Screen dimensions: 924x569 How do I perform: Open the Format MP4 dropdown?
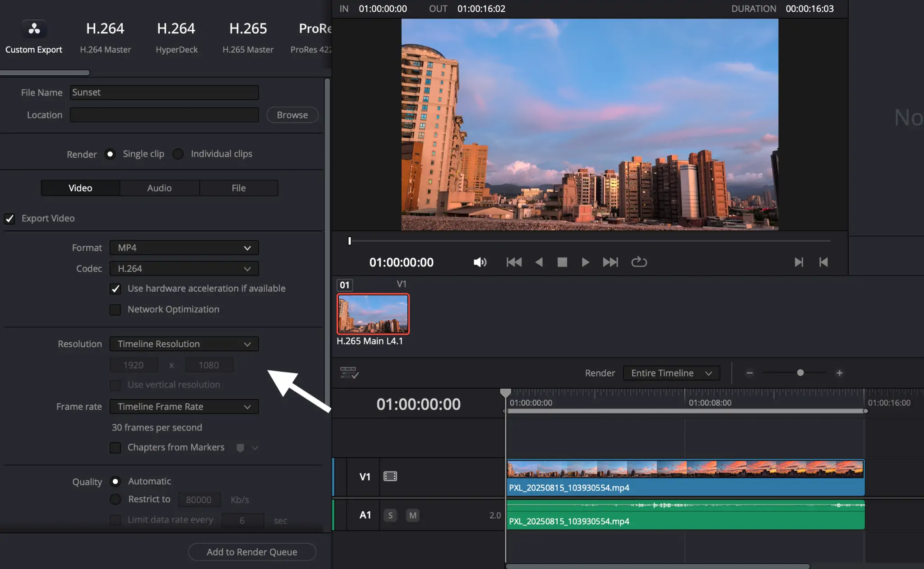184,248
